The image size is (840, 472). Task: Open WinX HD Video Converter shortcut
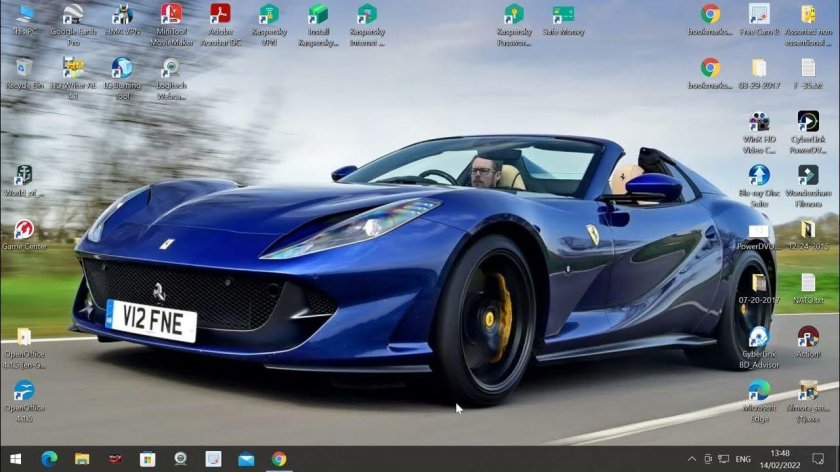[759, 122]
